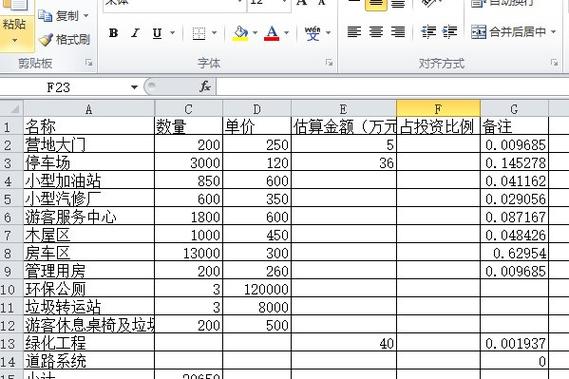Align text right
The image size is (569, 379).
398,32
